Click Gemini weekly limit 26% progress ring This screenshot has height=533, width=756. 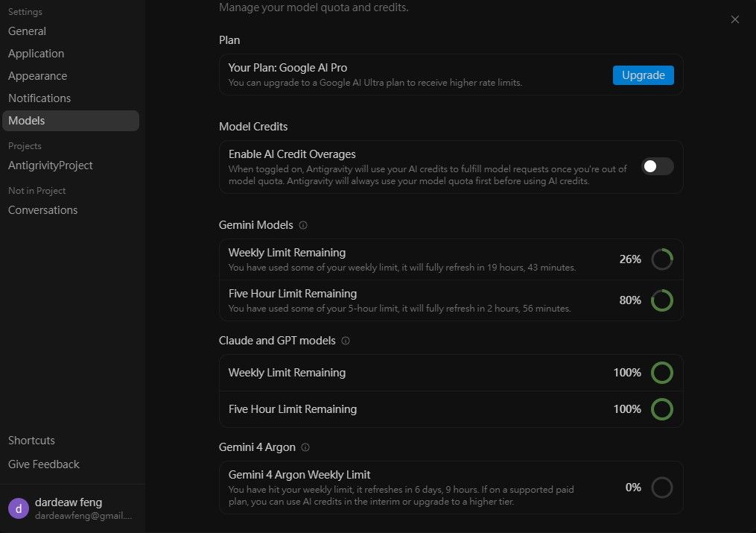point(662,259)
